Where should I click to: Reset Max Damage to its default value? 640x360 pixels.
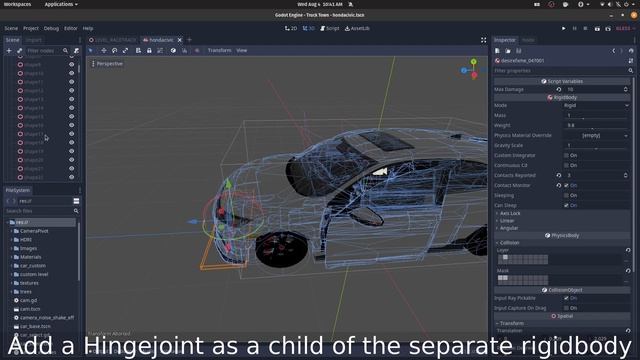tap(559, 89)
